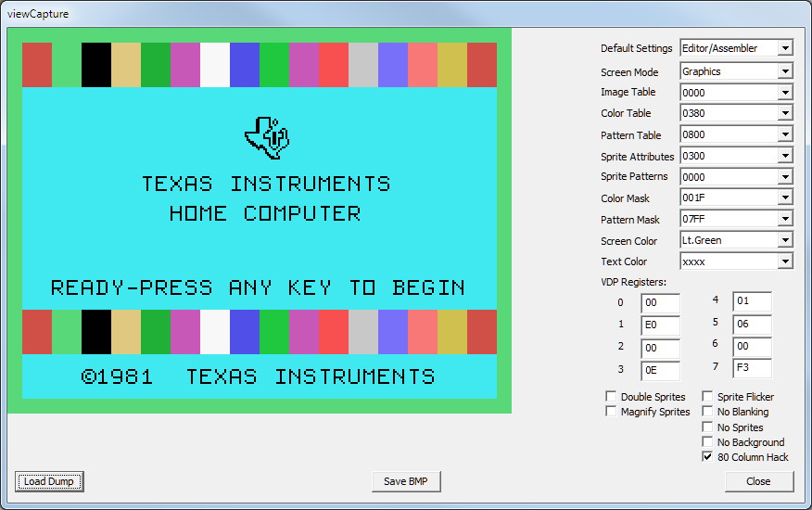Screen dimensions: 812x510
Task: Click the TI Texas logo in preview
Action: point(267,138)
